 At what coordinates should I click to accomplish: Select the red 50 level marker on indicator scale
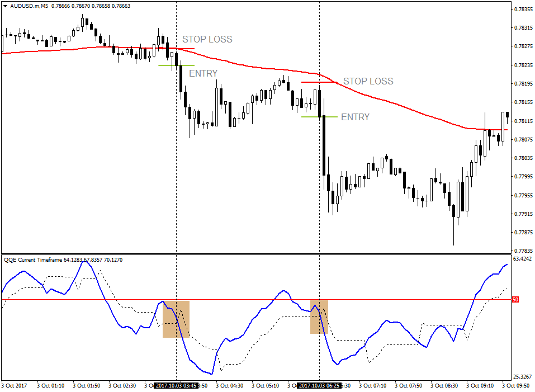(514, 300)
